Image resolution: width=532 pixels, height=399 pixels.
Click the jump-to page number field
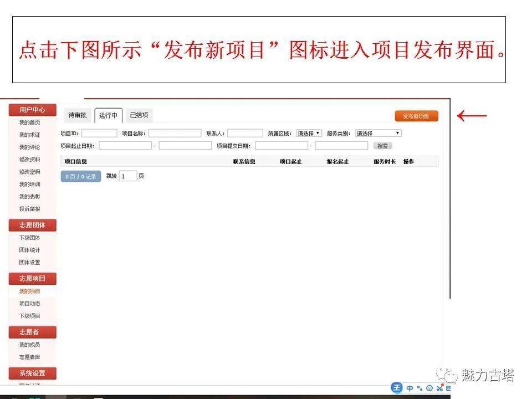pos(128,176)
